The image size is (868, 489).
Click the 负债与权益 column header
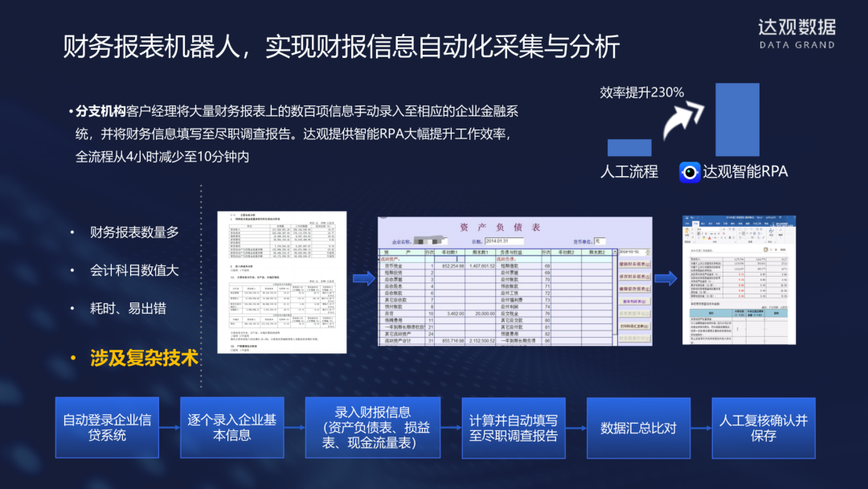518,253
